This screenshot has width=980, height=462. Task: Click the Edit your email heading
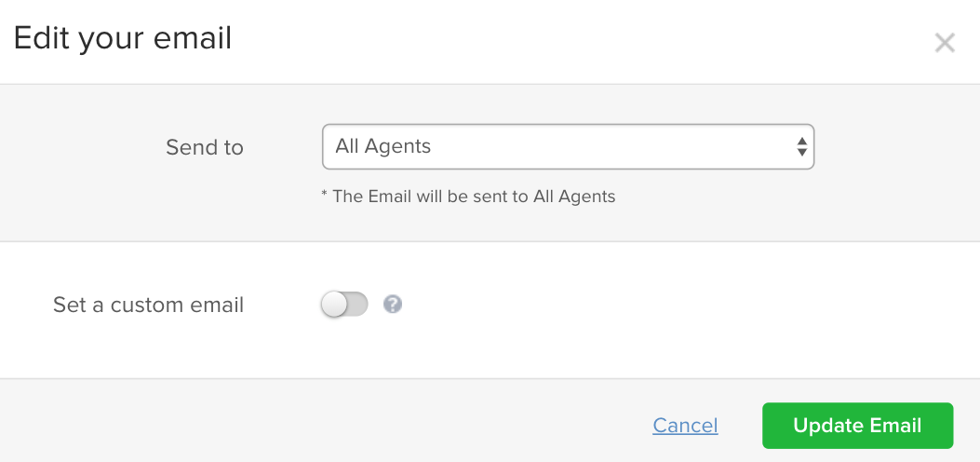click(x=123, y=39)
